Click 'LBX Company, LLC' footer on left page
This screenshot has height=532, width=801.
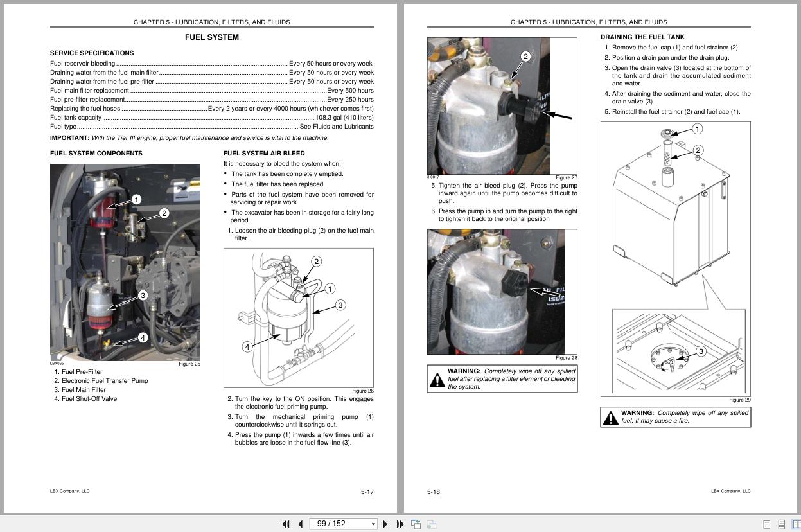[70, 491]
